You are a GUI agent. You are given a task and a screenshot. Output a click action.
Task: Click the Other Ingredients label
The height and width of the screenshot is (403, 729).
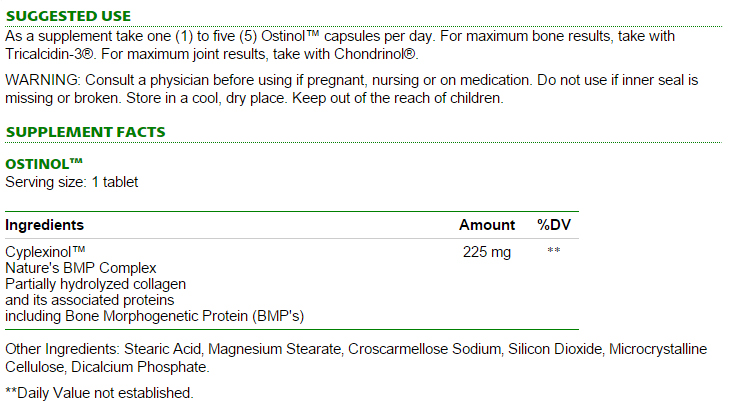coord(63,349)
